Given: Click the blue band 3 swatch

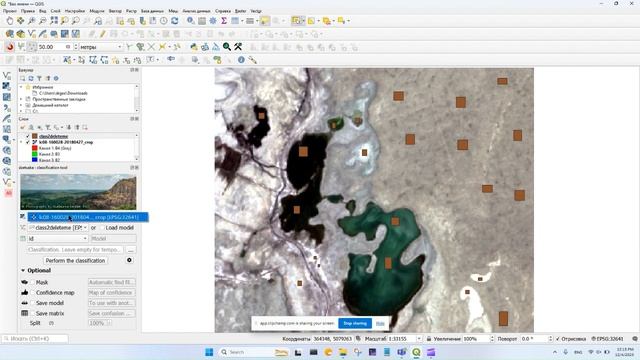Looking at the screenshot, I should coord(35,160).
